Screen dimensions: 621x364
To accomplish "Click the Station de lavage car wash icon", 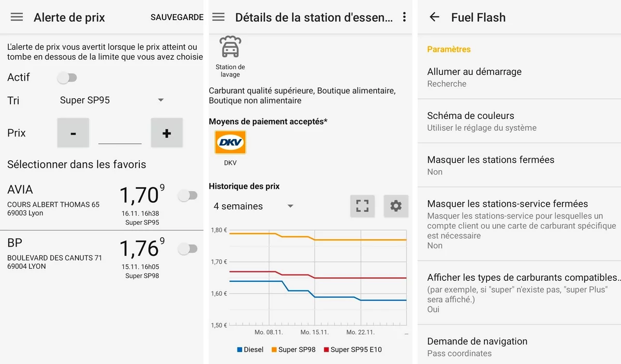I will 230,48.
